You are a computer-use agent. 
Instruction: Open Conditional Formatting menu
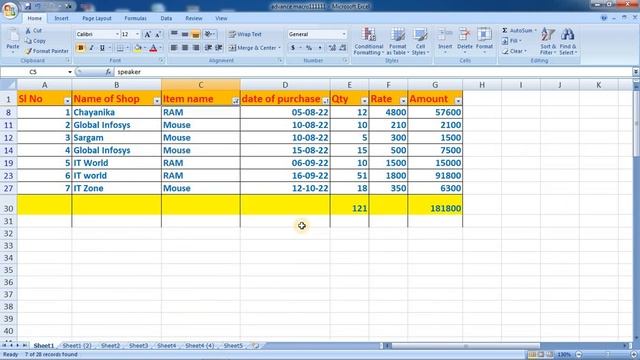(x=369, y=41)
